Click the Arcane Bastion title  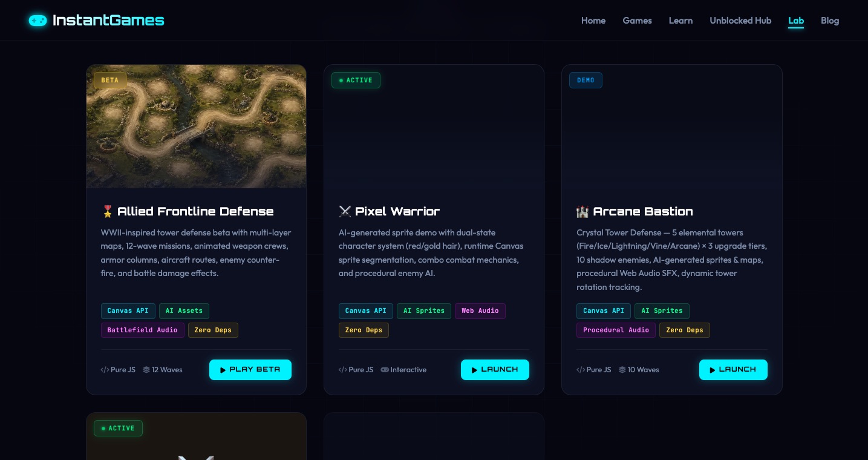pyautogui.click(x=643, y=211)
